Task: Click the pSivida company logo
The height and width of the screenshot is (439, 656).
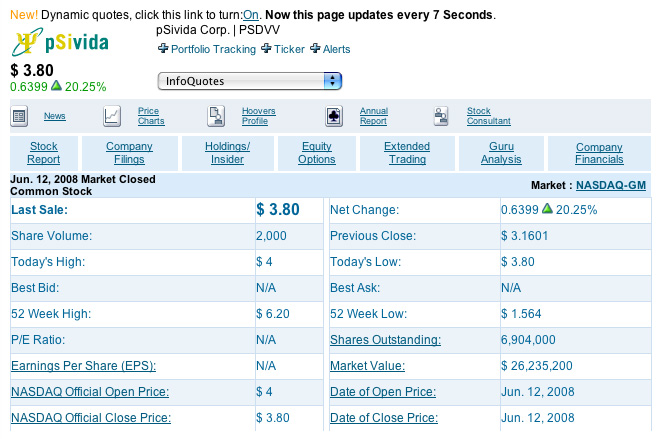Action: point(60,41)
